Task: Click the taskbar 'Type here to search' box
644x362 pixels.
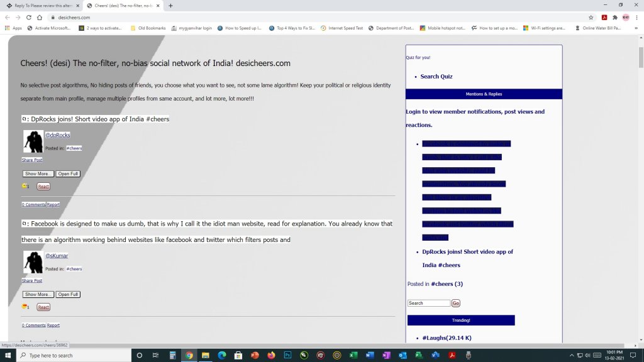Action: tap(74, 356)
